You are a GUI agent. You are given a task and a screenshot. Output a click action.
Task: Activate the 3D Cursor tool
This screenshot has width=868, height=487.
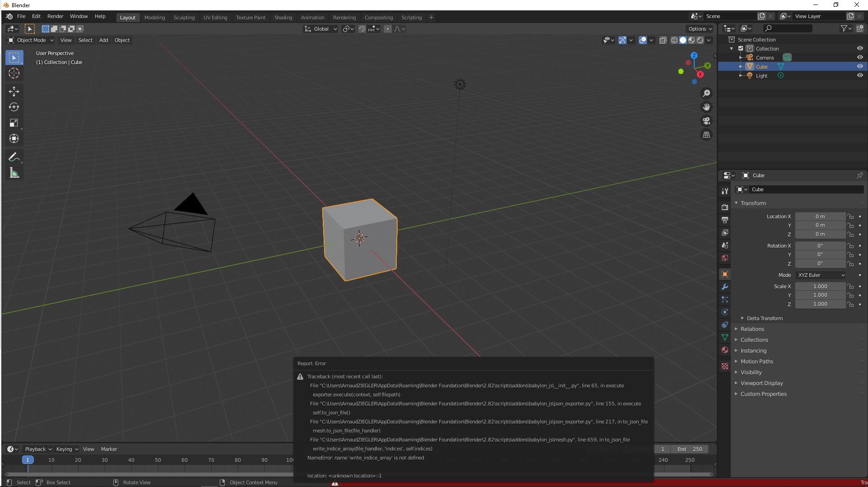(14, 73)
